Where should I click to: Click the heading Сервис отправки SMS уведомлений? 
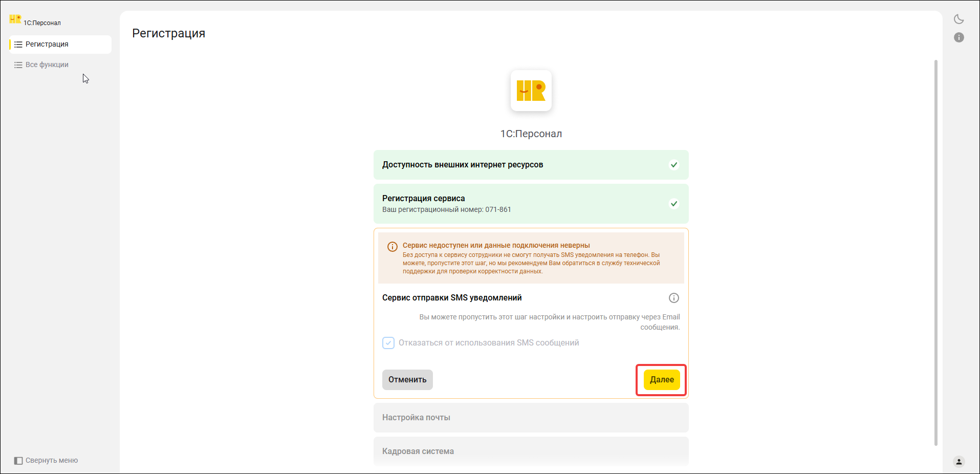452,298
